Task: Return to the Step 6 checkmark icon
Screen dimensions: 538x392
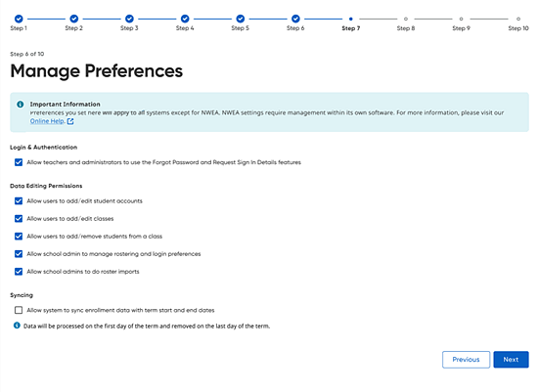Action: tap(295, 19)
